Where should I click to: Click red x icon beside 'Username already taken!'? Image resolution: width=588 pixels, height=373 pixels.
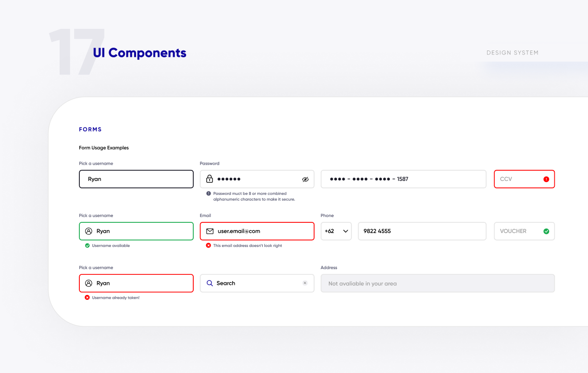[x=88, y=297]
